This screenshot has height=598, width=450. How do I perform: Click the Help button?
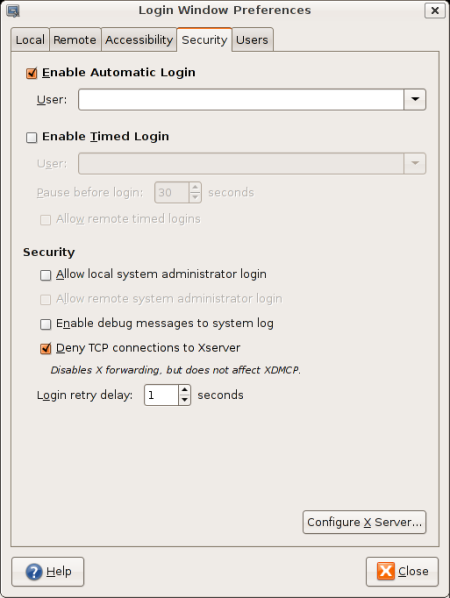48,572
